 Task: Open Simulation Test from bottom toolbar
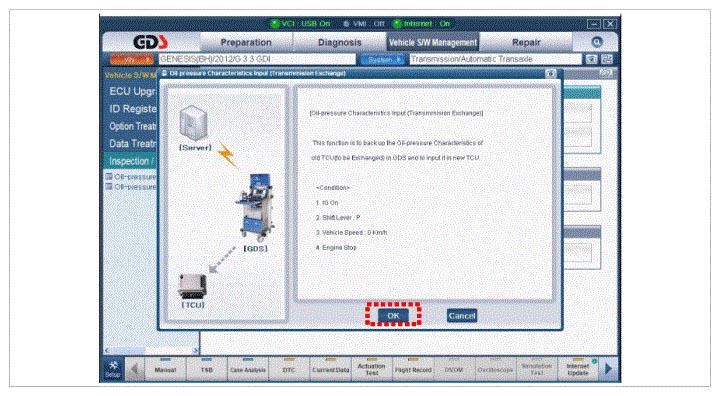[x=537, y=369]
